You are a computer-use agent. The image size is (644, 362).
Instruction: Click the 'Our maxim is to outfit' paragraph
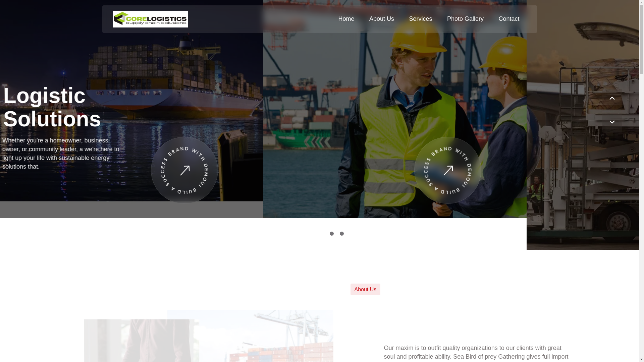pos(476,353)
